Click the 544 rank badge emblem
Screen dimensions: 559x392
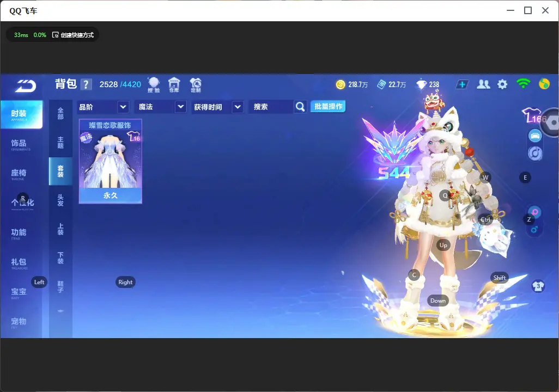click(x=393, y=150)
